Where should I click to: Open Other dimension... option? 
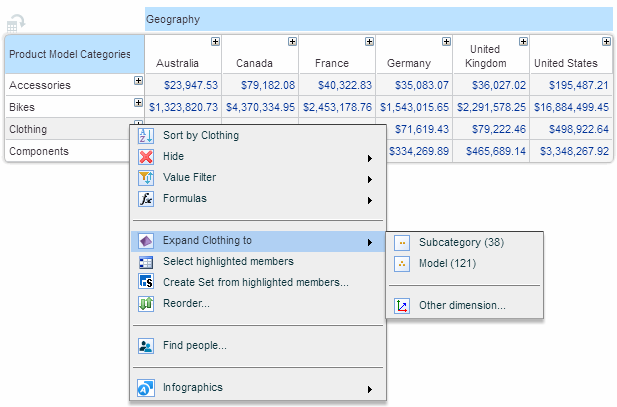coord(461,306)
